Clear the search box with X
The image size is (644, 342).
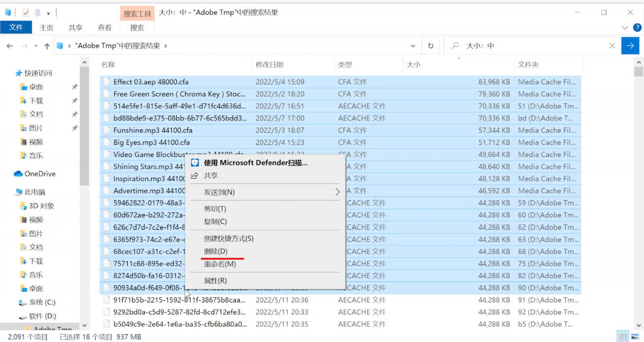(x=612, y=46)
